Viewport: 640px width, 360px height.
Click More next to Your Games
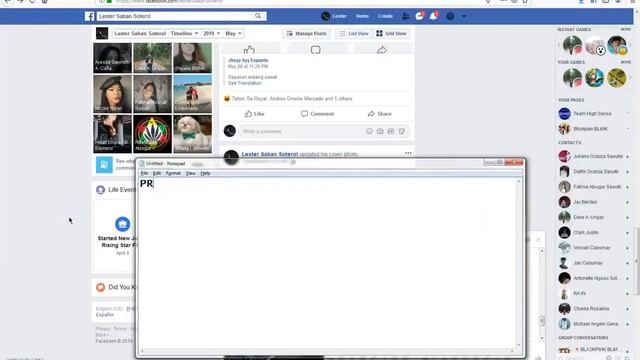click(626, 62)
